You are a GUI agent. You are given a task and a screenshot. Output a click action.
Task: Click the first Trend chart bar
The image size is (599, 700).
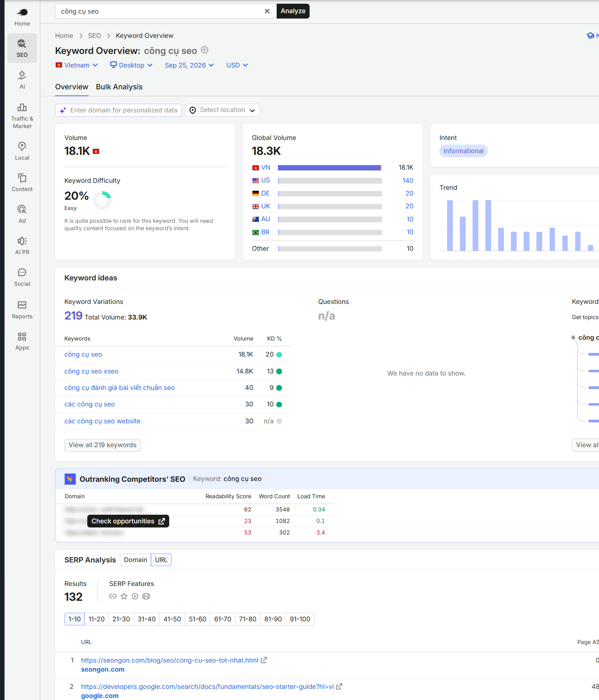[450, 225]
